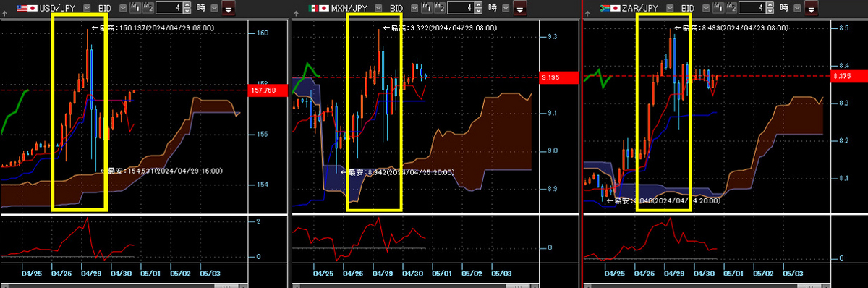This screenshot has width=868, height=288.
Task: Select the M1 layout icon in MXN/JPY chart
Action: [x=427, y=8]
